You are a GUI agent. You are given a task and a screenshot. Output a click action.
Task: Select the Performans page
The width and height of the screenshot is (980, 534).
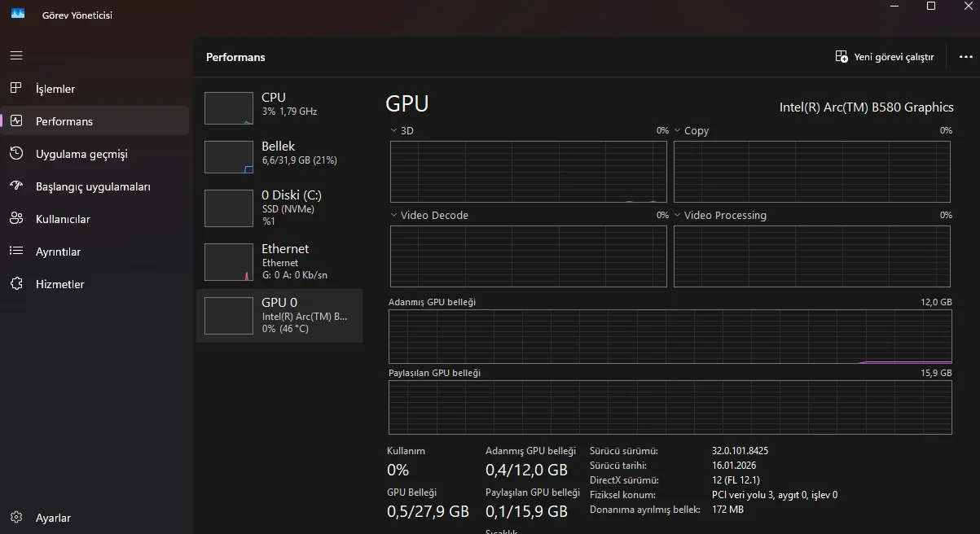click(94, 120)
